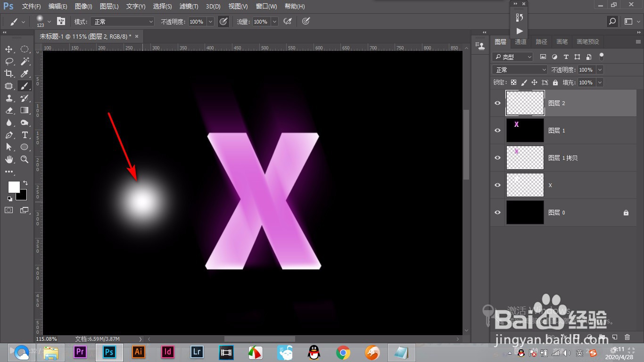Toggle pressure for opacity control
Viewport: 644px width, 362px height.
223,21
